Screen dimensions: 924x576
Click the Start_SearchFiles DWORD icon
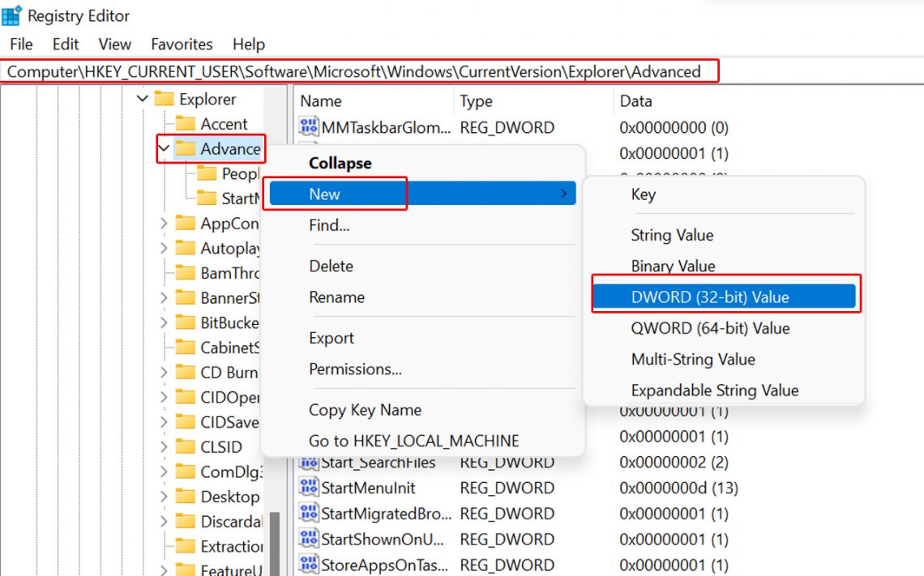309,463
